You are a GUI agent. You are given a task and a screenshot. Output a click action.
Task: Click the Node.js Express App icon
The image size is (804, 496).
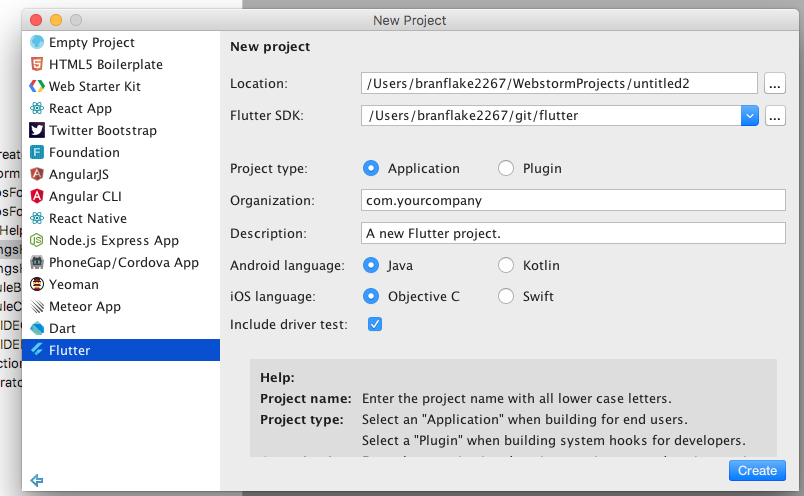pos(37,240)
